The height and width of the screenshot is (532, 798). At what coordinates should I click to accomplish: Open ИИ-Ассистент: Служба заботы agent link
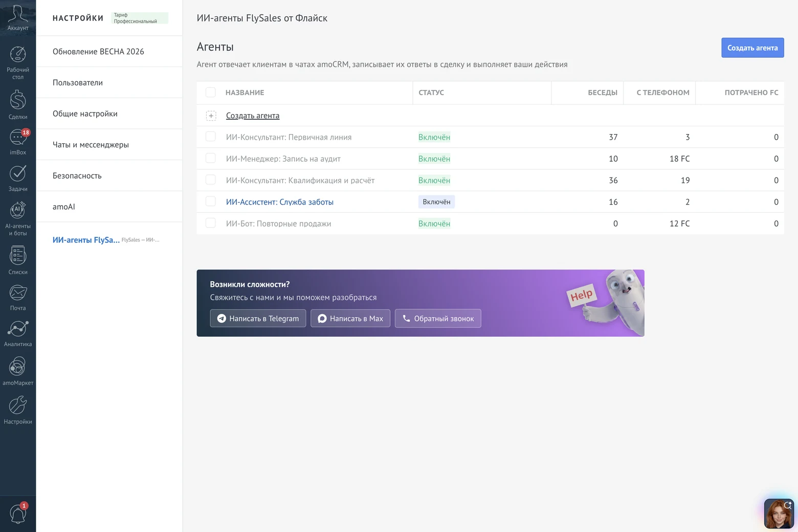click(280, 202)
